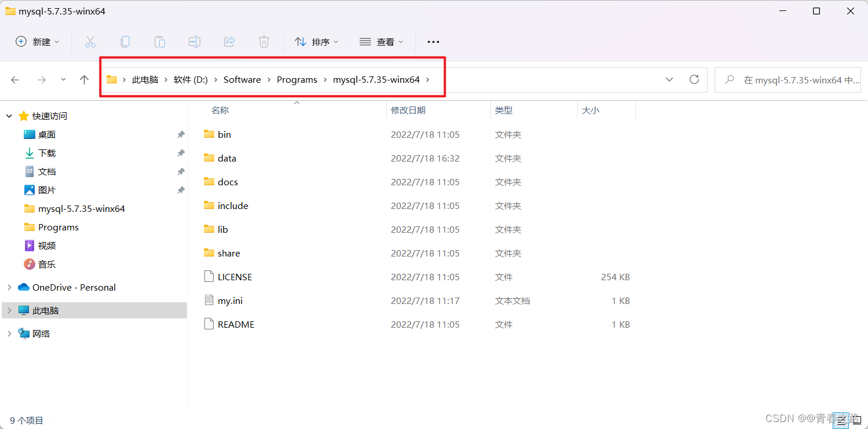Click the data folder icon
This screenshot has width=868, height=429.
coord(209,157)
